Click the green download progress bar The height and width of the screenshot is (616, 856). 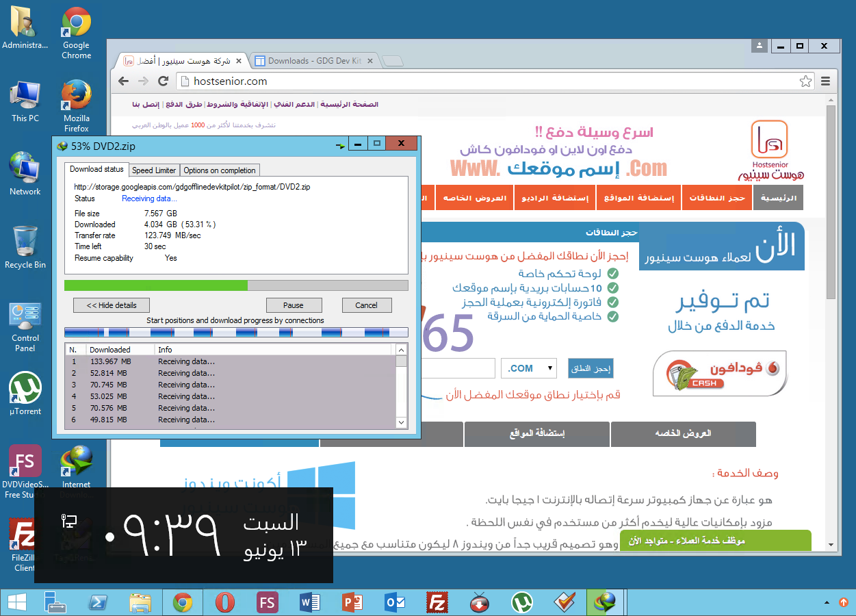(236, 285)
